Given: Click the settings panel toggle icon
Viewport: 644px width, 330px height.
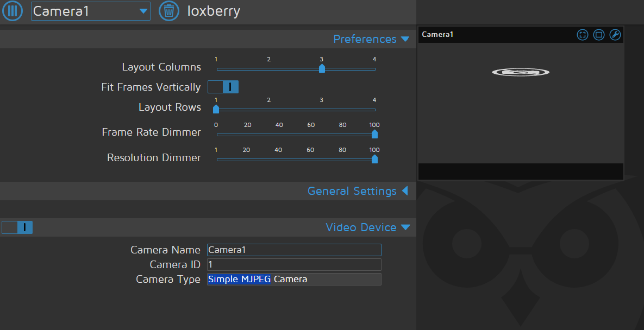Looking at the screenshot, I should point(12,11).
